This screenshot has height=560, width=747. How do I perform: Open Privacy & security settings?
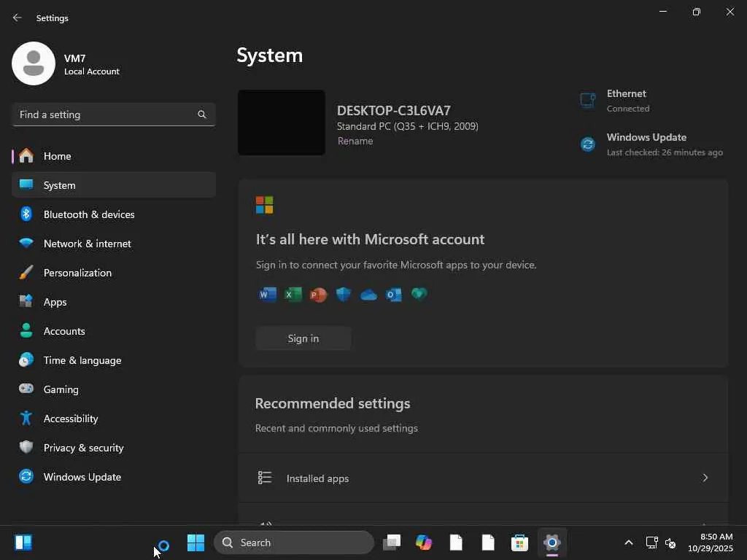pyautogui.click(x=113, y=448)
